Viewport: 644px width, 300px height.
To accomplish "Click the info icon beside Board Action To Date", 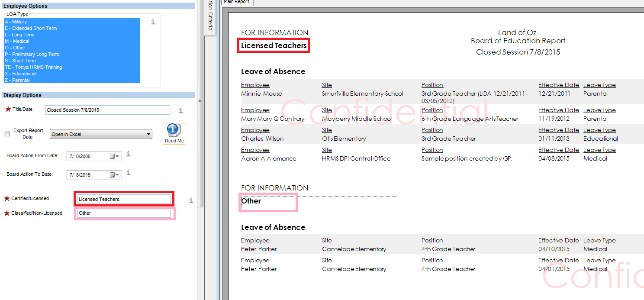I will click(128, 172).
